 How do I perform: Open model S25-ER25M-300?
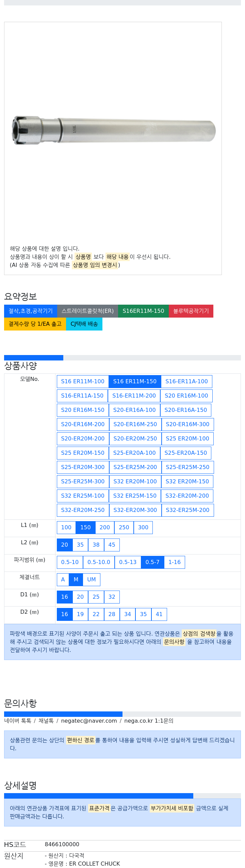point(83,482)
